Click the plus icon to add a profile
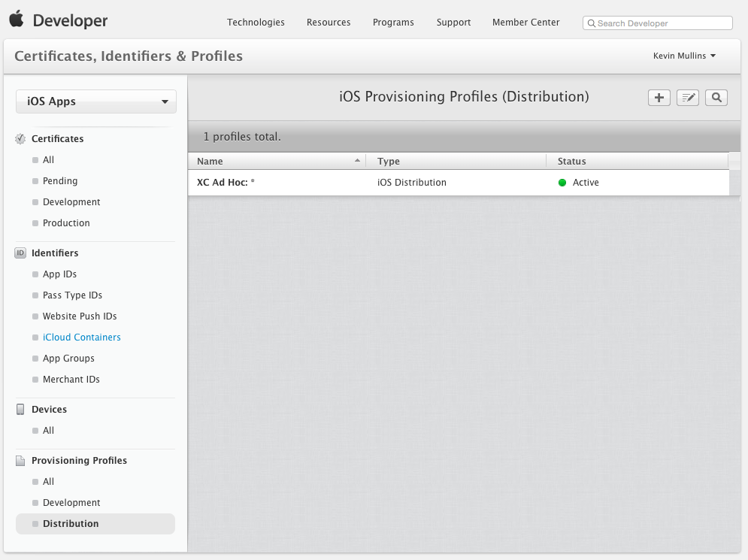 tap(659, 97)
